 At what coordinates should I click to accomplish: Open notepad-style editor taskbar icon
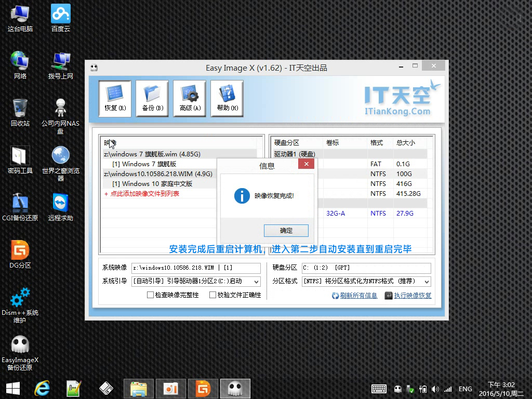73,389
